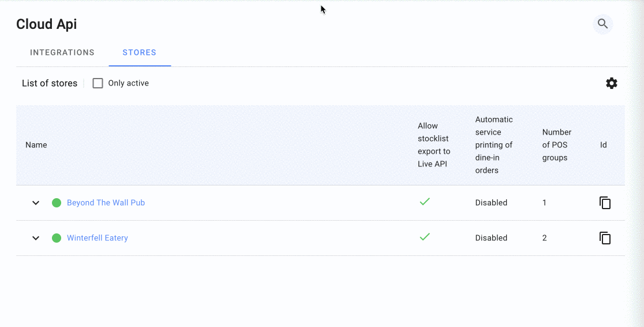Open table settings via the gear icon
This screenshot has height=327, width=644.
[611, 83]
